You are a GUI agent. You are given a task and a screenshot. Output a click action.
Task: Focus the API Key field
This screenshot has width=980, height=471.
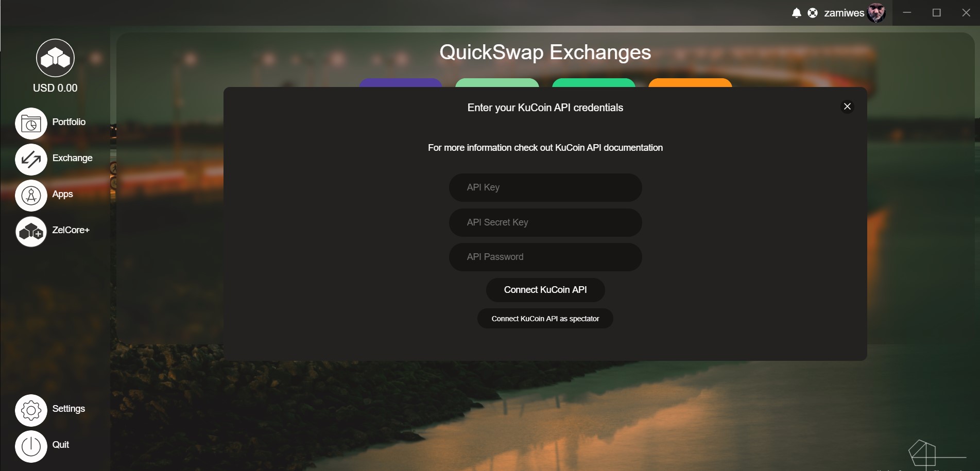point(545,187)
